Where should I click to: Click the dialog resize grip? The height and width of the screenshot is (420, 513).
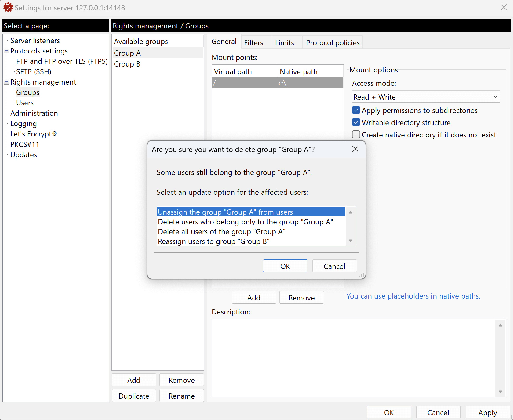362,275
